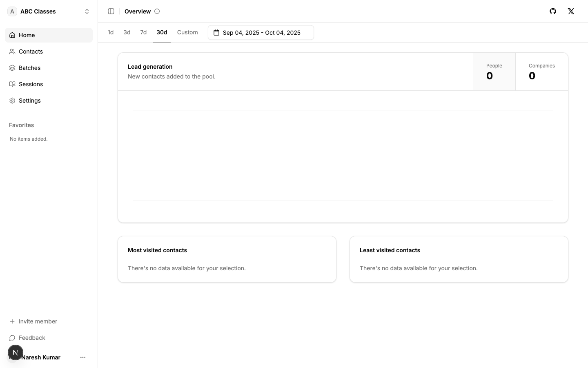
Task: Select the 7d time range tab
Action: pos(143,32)
